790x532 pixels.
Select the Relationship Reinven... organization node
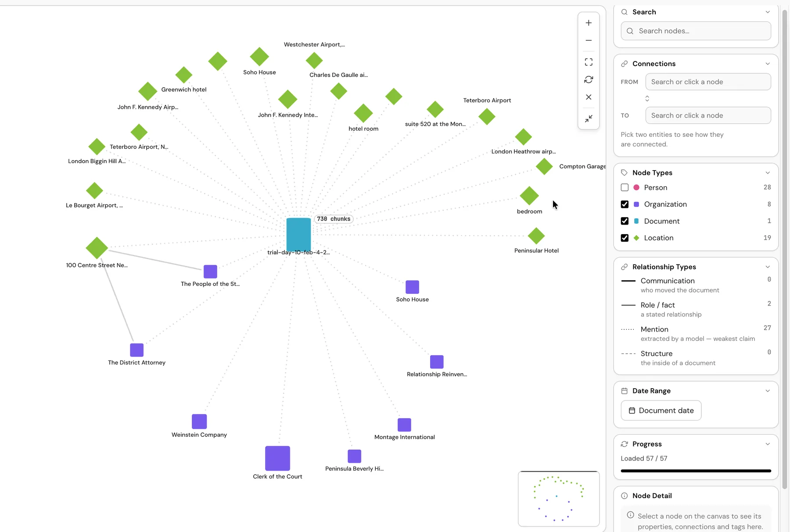[x=437, y=362]
